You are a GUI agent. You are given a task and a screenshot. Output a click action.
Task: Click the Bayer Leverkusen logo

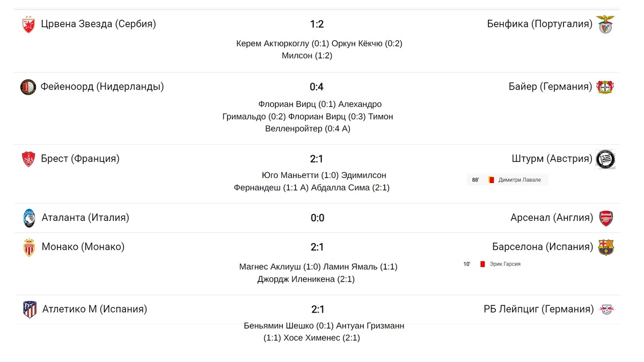605,87
